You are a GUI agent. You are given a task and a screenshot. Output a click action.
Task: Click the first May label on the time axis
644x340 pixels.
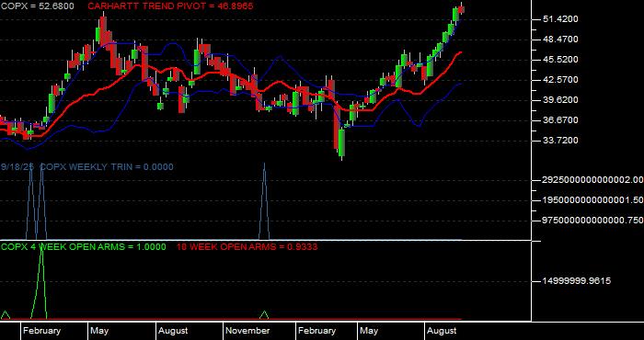click(x=99, y=331)
